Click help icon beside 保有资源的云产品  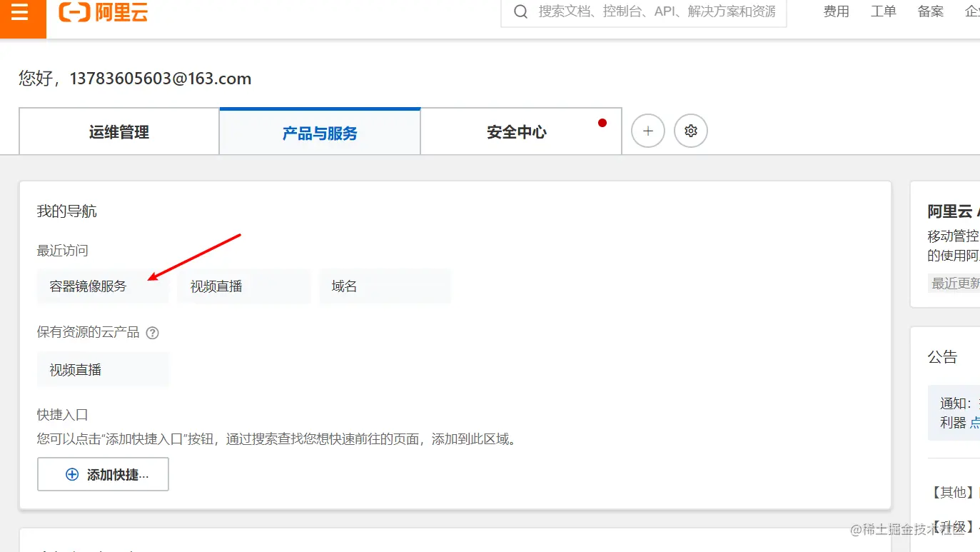[x=152, y=333]
